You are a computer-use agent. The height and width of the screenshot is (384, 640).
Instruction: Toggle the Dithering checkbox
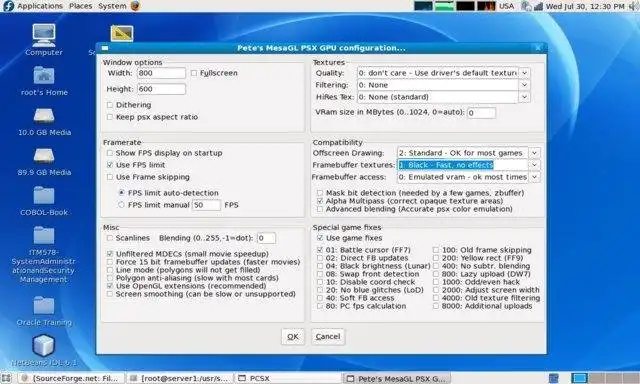110,105
